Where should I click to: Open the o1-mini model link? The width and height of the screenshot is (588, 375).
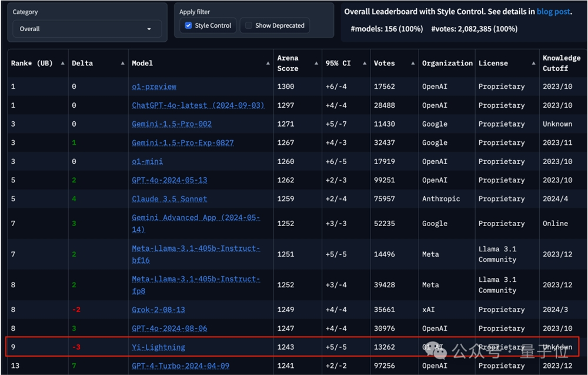click(148, 162)
